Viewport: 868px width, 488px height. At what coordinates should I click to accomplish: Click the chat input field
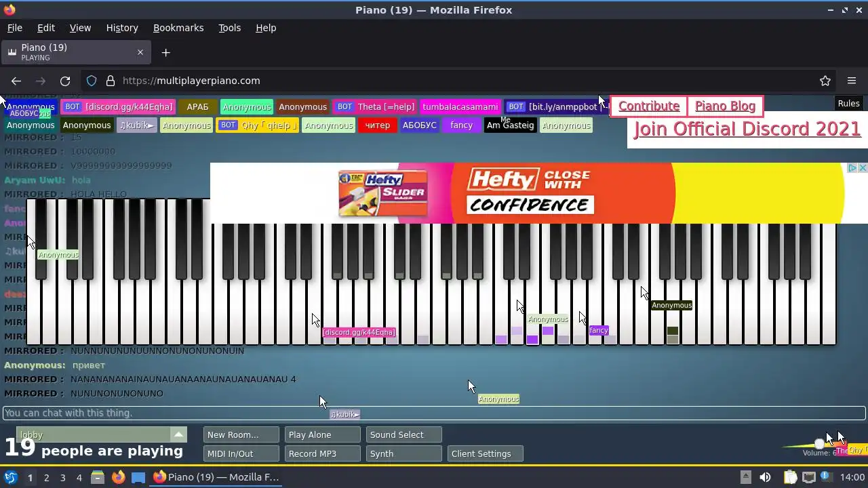[x=434, y=413]
